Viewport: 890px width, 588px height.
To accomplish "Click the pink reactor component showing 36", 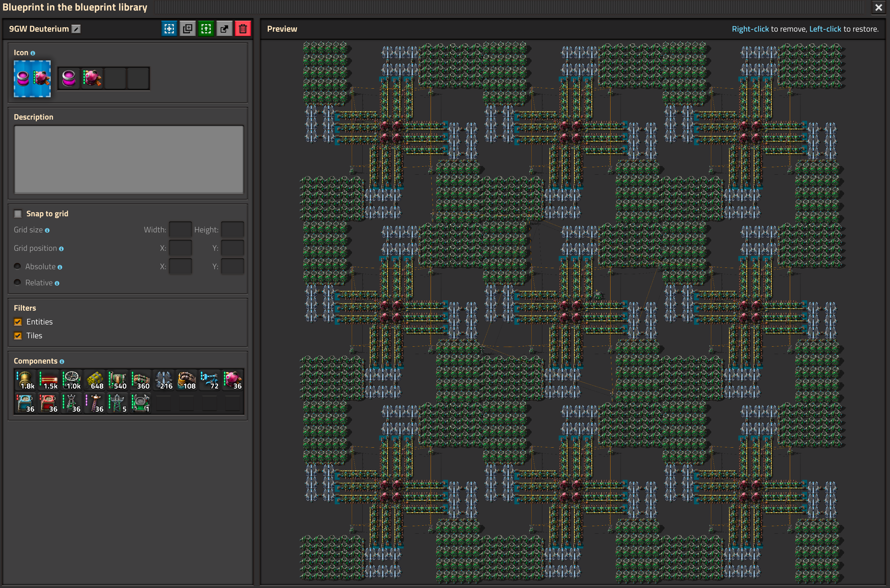I will pyautogui.click(x=233, y=380).
